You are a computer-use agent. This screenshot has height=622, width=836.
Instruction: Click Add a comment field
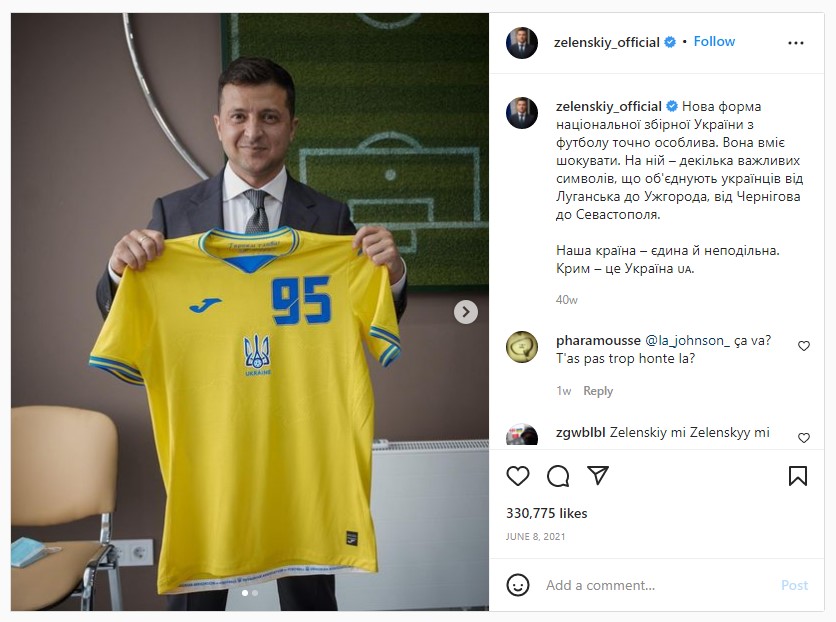click(x=656, y=585)
